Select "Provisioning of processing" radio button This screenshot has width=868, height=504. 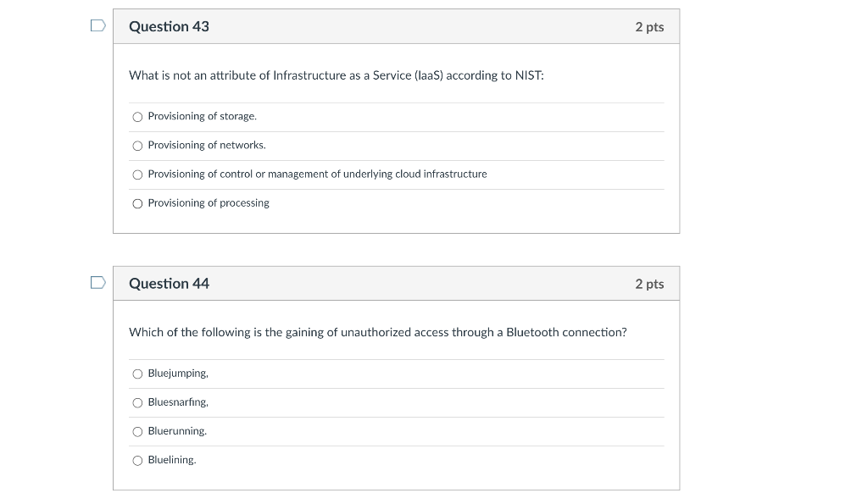(x=137, y=202)
